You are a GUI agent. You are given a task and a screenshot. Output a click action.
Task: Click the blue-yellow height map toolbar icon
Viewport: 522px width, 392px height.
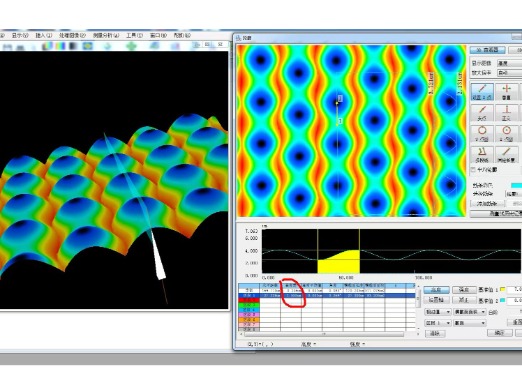pos(87,46)
